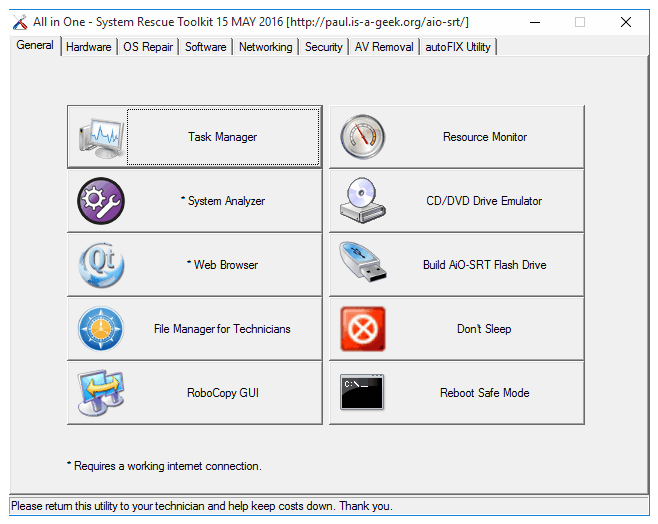
Task: Click the Task Manager monitor icon
Action: pos(101,137)
